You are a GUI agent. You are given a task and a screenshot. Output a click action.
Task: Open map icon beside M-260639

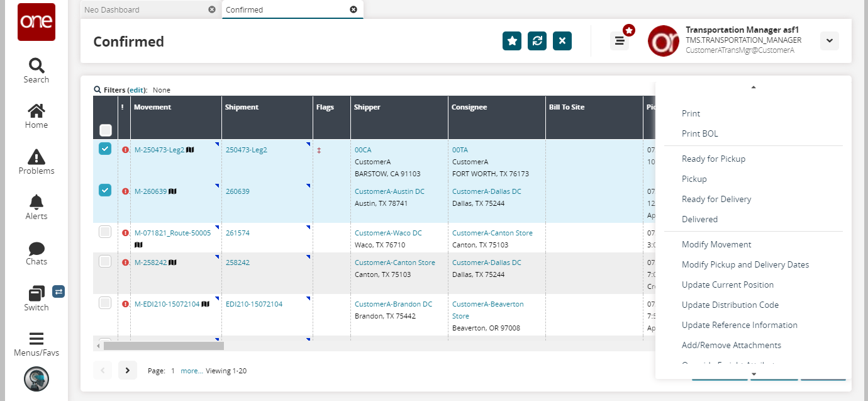pyautogui.click(x=172, y=191)
